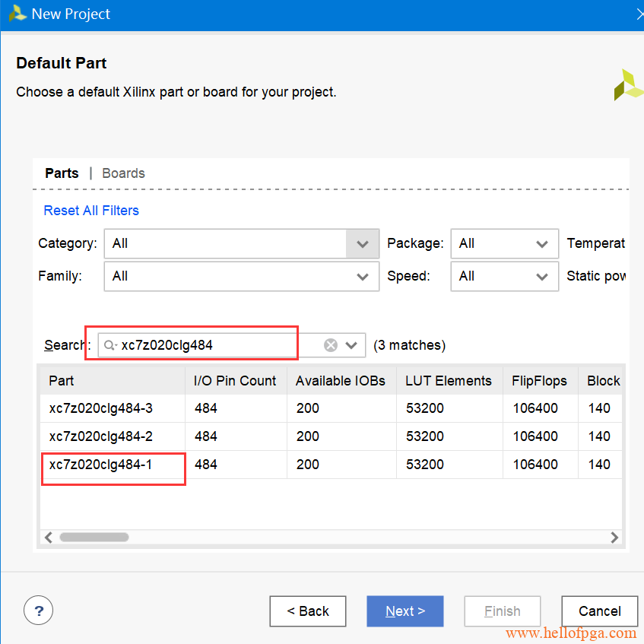Sort by I/O Pin Count column header
This screenshot has height=644, width=644.
pyautogui.click(x=236, y=381)
